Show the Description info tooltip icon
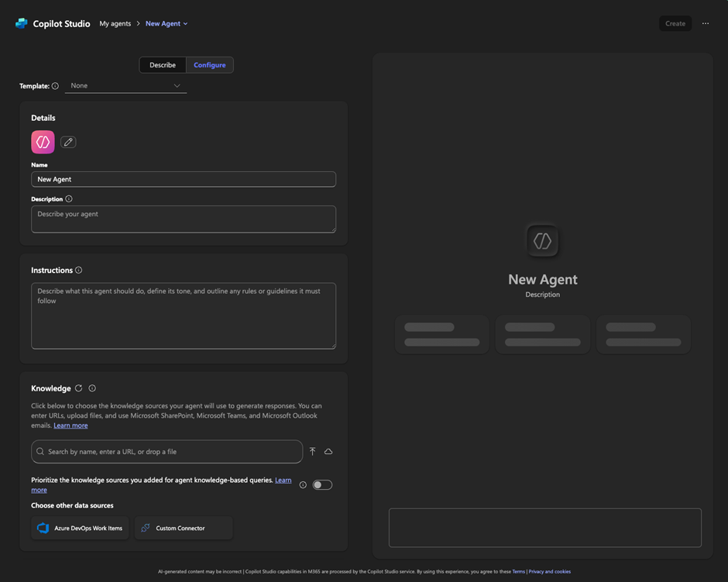 coord(69,199)
